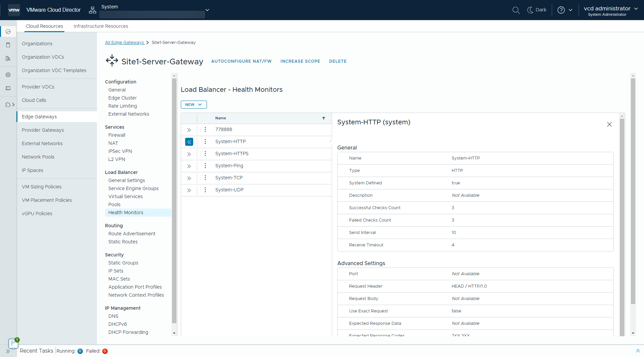Switch to Infrastructure Resources tab
Viewport: 644px width, 357px height.
[x=101, y=26]
